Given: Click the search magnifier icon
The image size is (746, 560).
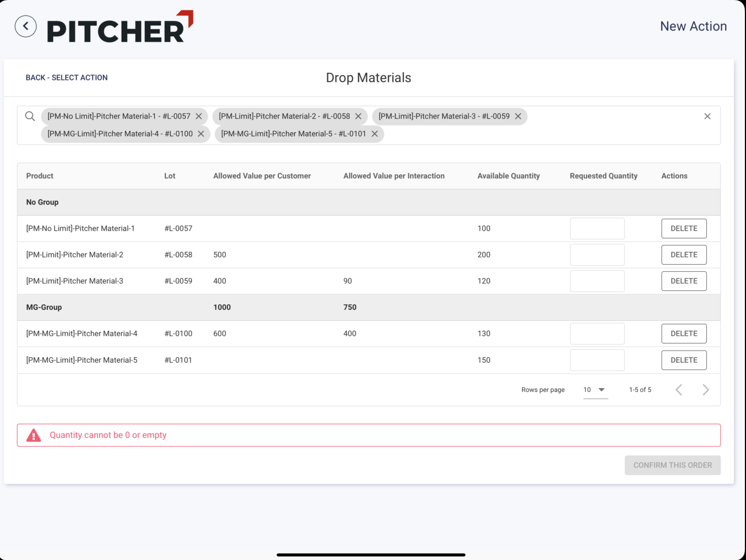Looking at the screenshot, I should (x=30, y=116).
